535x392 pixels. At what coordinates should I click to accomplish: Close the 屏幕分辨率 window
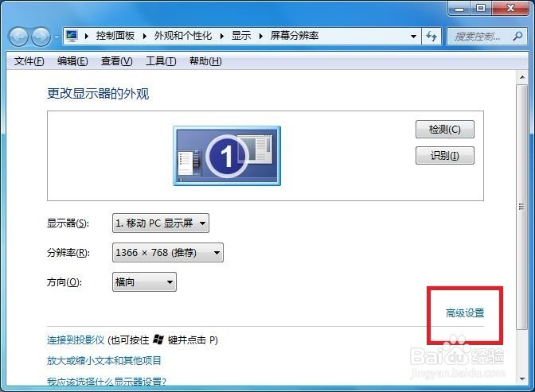point(510,8)
